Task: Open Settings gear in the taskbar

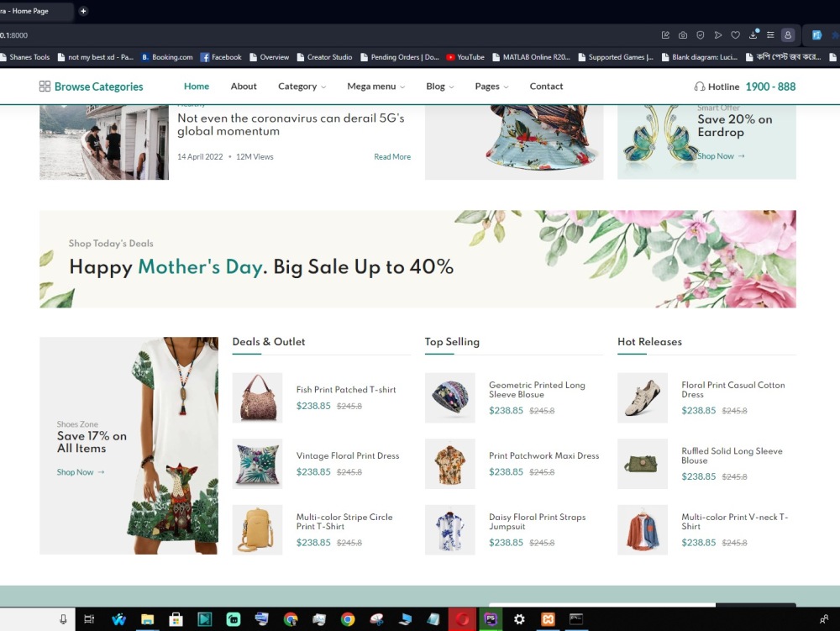Action: click(x=519, y=619)
